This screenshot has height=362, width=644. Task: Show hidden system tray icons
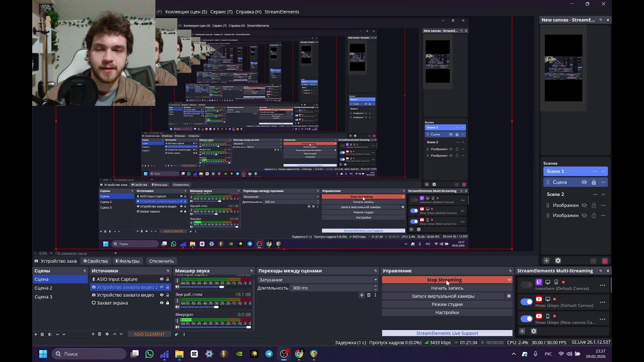pyautogui.click(x=515, y=354)
